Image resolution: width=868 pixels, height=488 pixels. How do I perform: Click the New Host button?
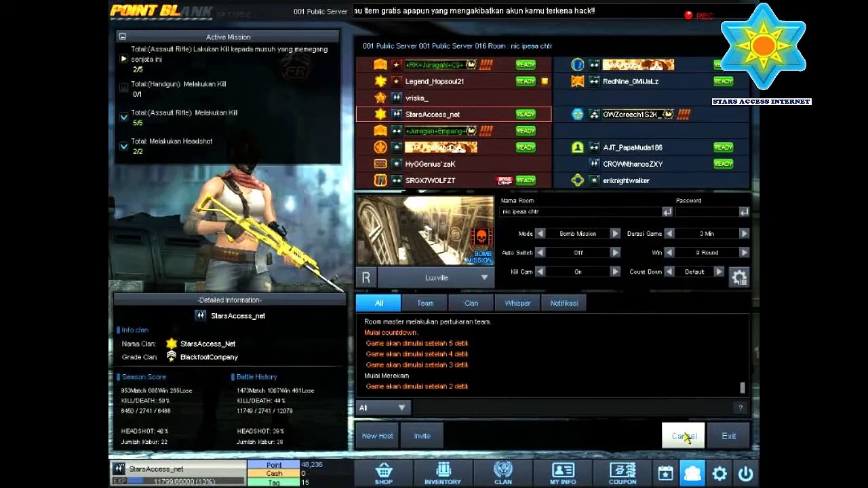(378, 436)
